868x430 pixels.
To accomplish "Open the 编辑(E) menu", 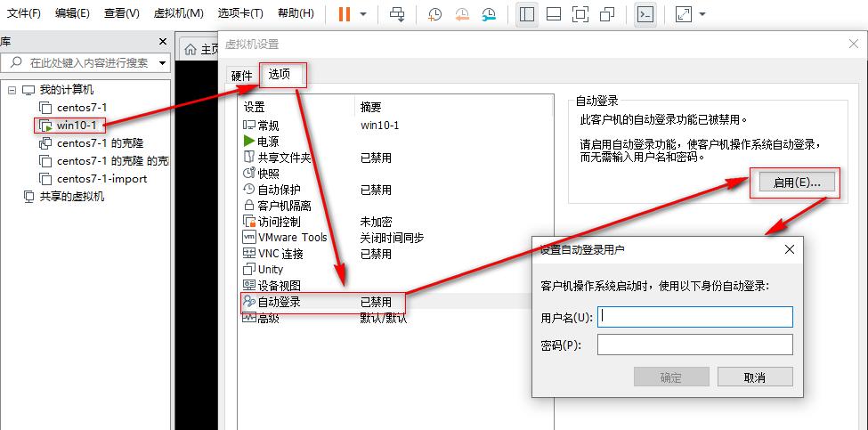I will [x=72, y=13].
